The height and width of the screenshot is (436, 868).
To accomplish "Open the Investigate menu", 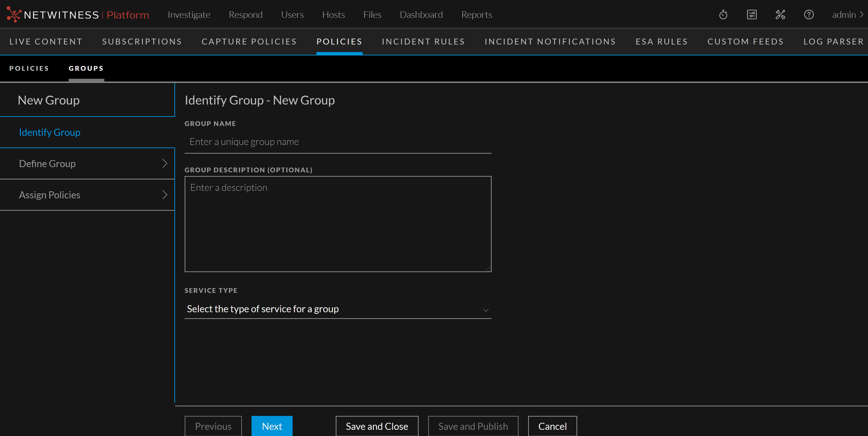I will [189, 15].
